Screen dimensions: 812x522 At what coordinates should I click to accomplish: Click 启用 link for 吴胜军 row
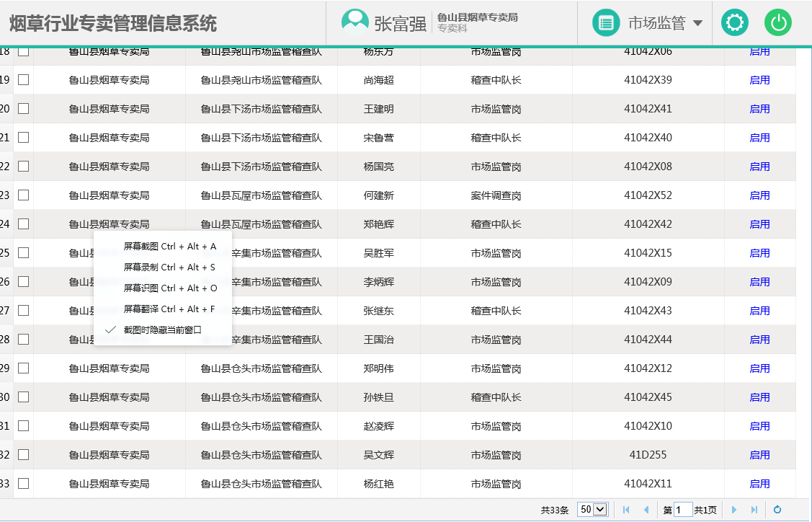(759, 253)
